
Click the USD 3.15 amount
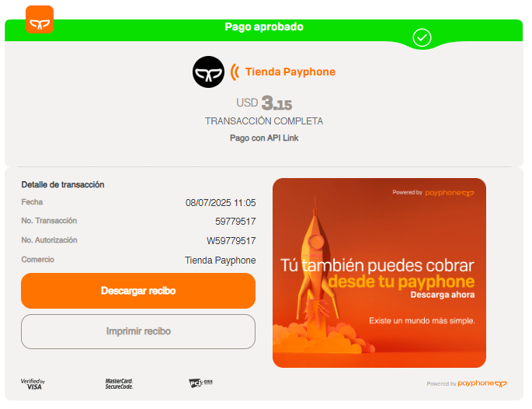point(264,103)
